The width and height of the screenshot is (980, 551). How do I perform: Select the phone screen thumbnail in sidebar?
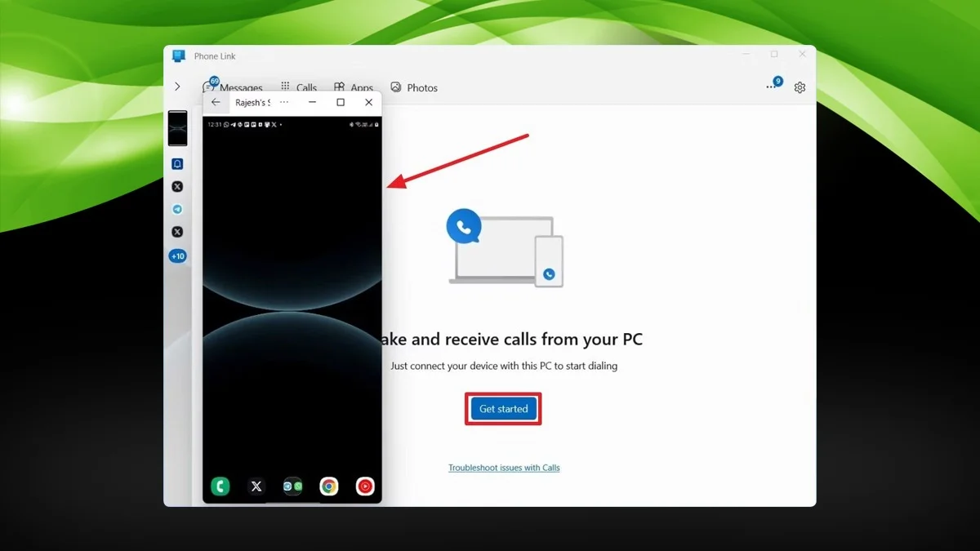tap(177, 128)
